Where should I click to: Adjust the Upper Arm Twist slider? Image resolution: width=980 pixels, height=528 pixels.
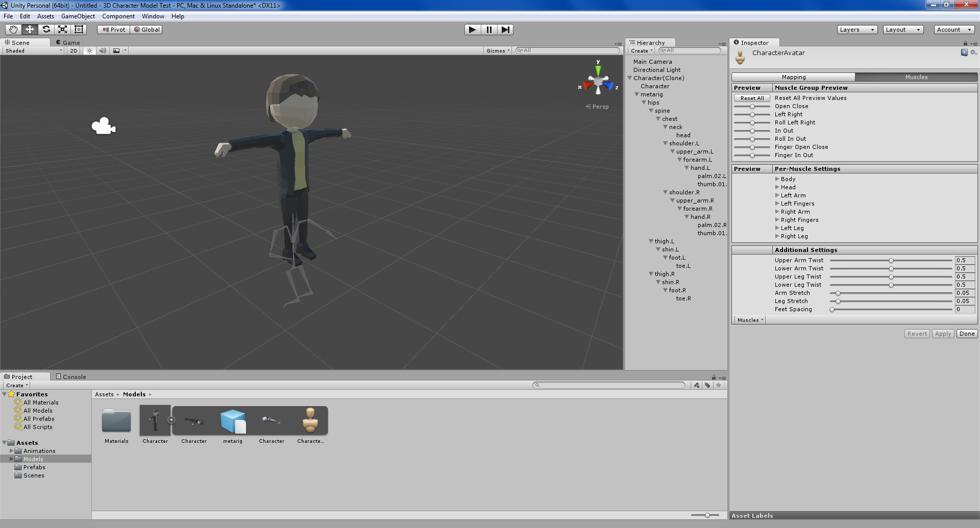(891, 260)
